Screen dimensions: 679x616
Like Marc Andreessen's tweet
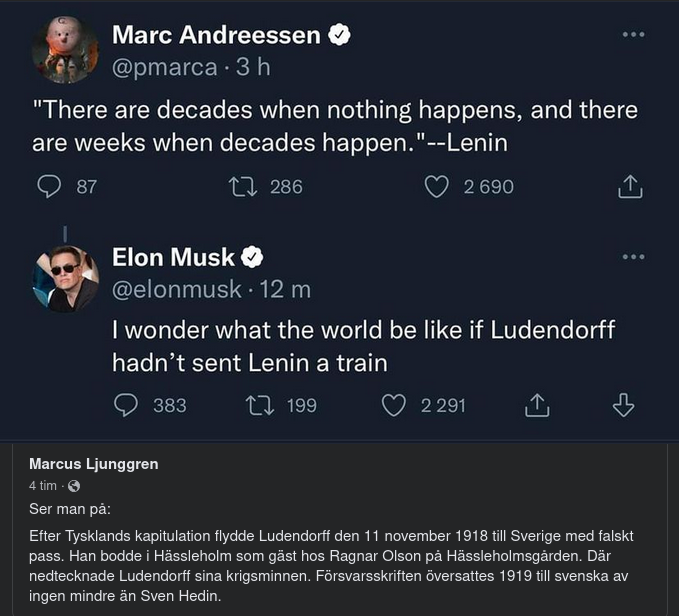click(436, 187)
